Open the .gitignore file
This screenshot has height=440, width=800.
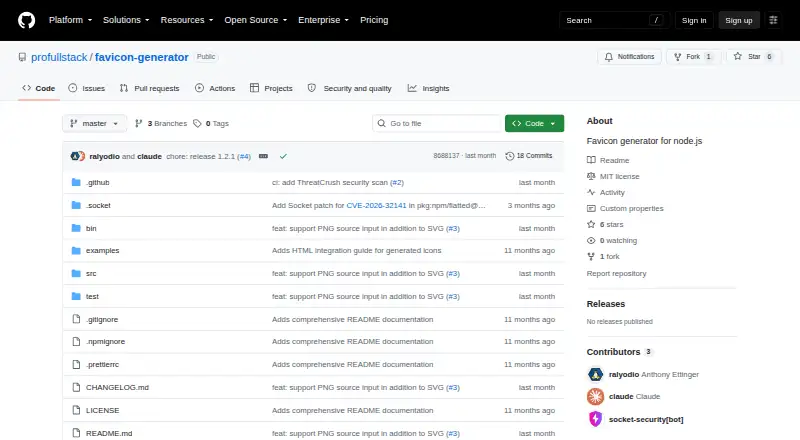(x=102, y=320)
